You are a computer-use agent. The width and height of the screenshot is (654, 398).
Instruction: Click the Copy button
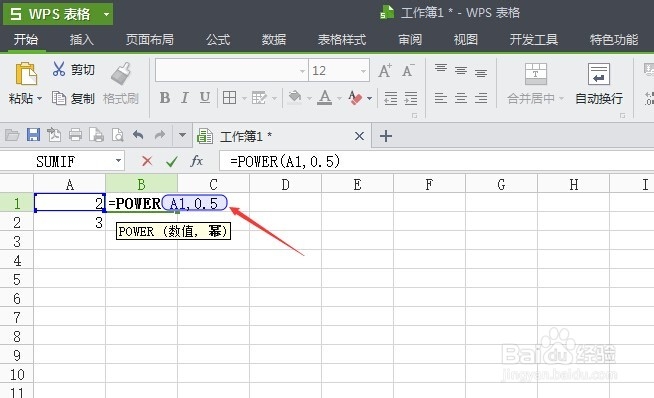(x=73, y=98)
